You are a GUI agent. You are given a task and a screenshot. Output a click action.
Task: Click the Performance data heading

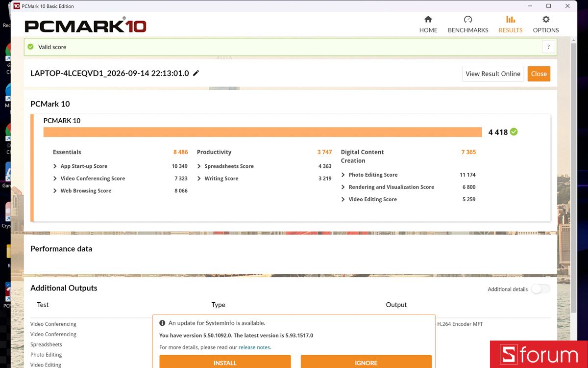[61, 249]
